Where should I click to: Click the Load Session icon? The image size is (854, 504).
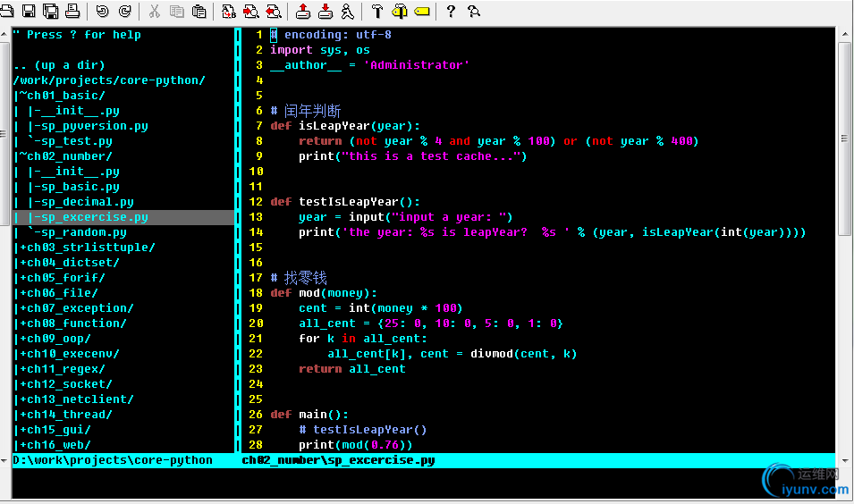[303, 11]
